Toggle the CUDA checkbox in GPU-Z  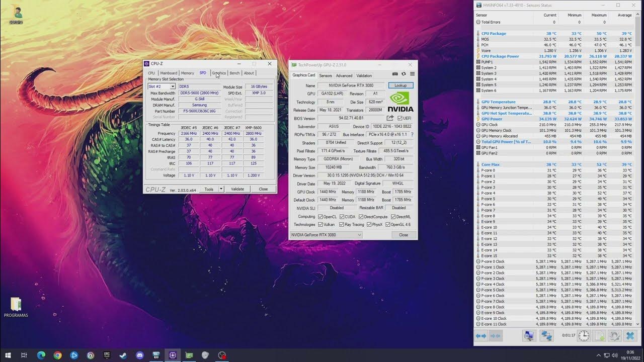tap(342, 217)
